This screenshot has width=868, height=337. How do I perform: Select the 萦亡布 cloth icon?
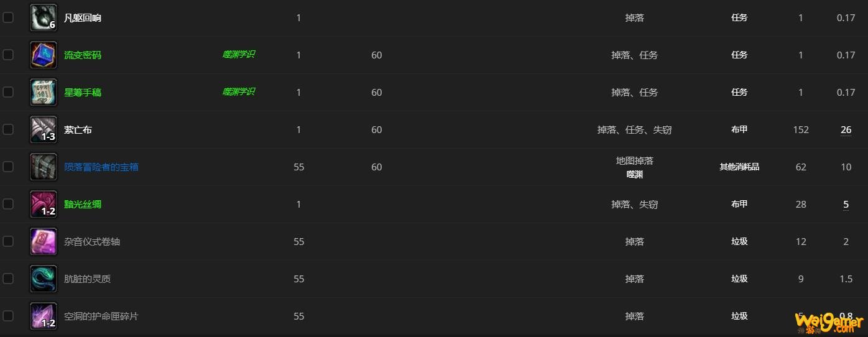click(44, 129)
